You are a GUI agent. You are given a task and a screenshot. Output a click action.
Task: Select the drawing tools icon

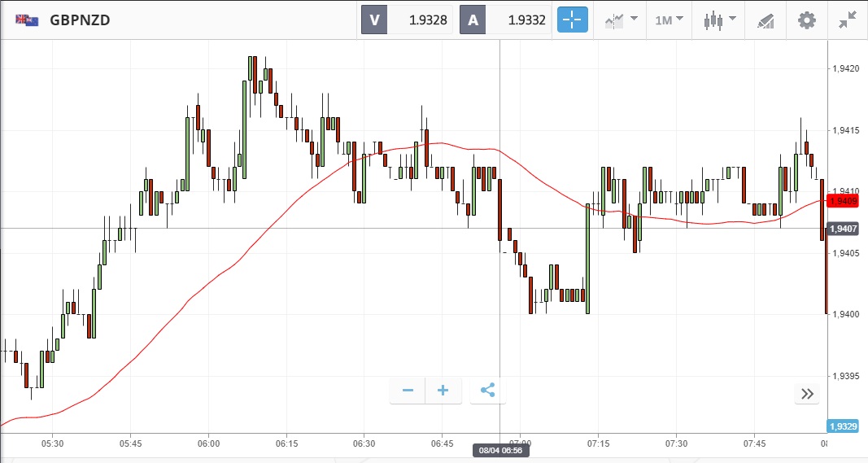coord(765,20)
